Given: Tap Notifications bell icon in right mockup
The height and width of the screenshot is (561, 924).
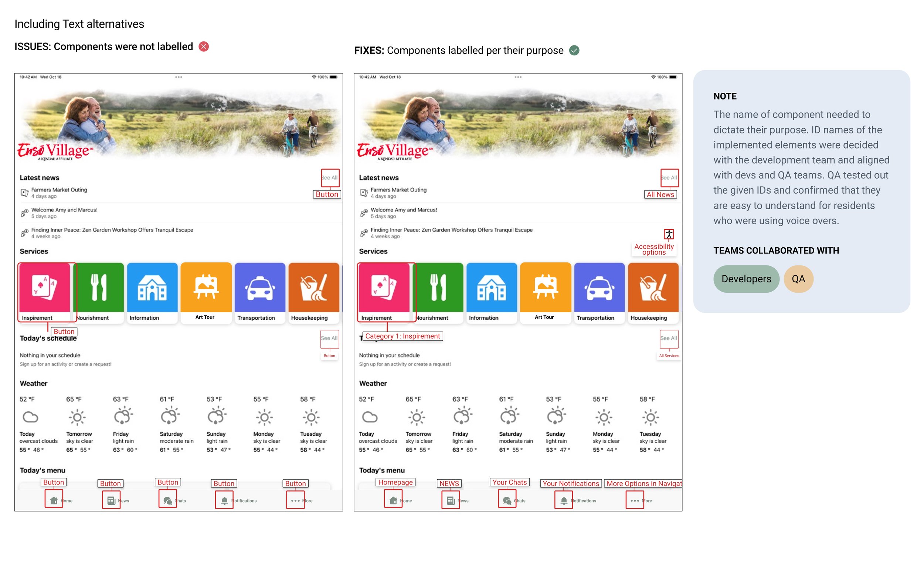Looking at the screenshot, I should tap(564, 501).
